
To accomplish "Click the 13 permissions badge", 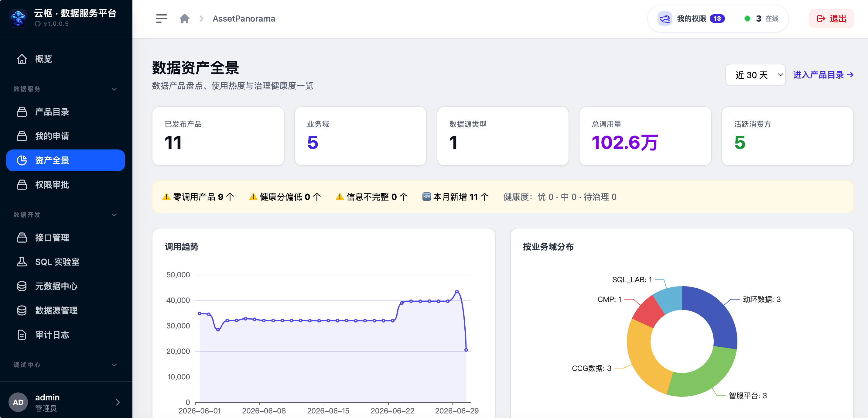I will click(717, 19).
